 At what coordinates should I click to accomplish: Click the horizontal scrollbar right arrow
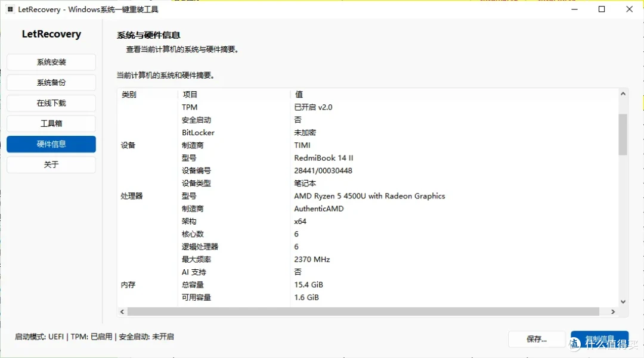pos(613,312)
